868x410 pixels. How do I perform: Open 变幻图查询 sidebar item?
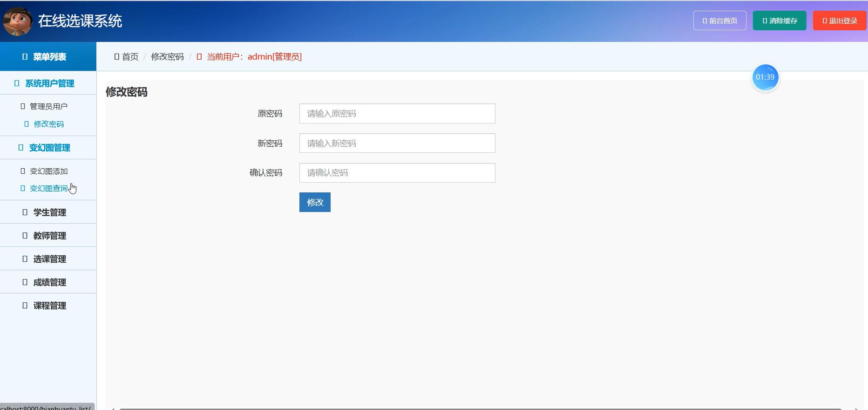click(44, 188)
